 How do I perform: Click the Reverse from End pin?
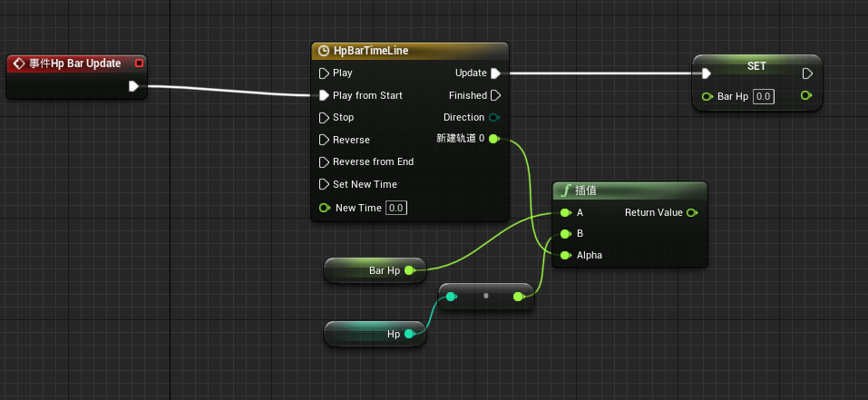point(324,162)
